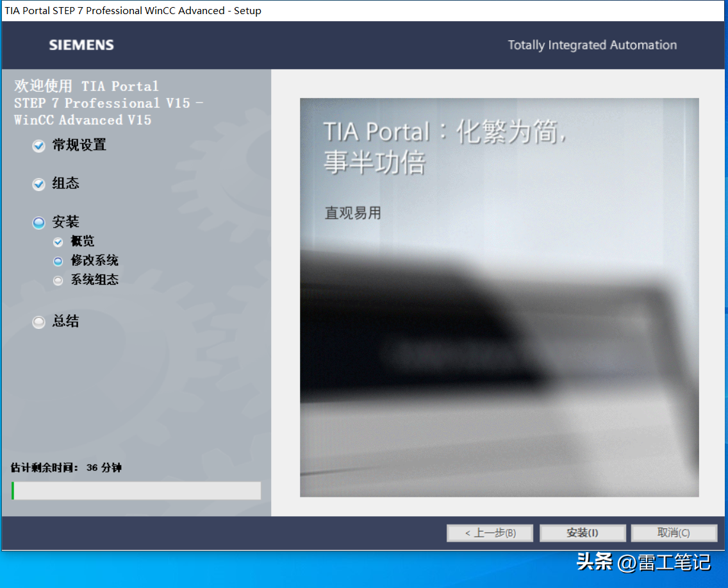728x588 pixels.
Task: Click the installation progress bar
Action: (x=136, y=491)
